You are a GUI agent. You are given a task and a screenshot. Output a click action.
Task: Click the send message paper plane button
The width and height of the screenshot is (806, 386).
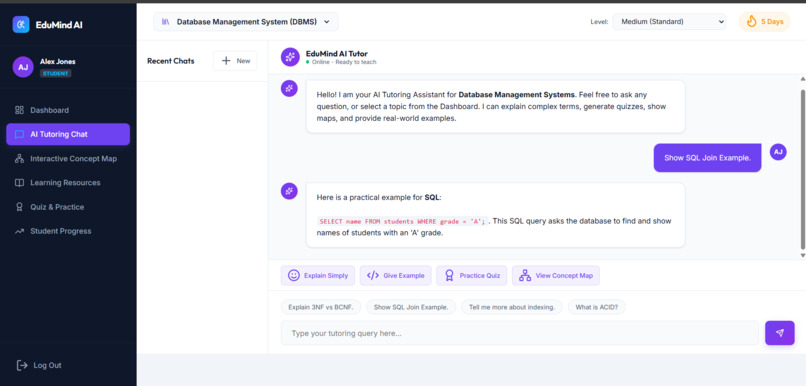pyautogui.click(x=779, y=333)
